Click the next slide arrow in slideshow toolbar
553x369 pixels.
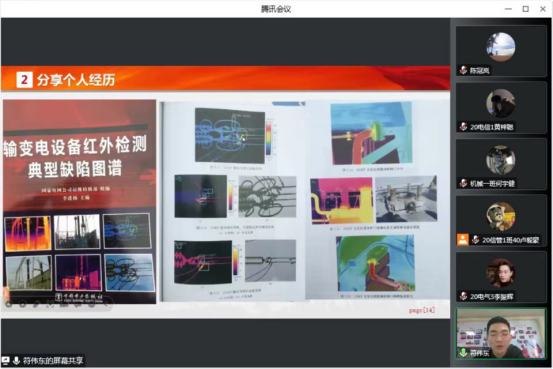click(x=22, y=304)
